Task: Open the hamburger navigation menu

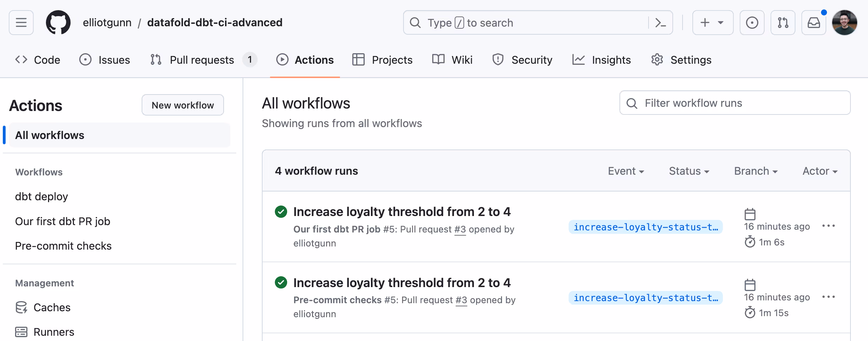Action: [21, 23]
